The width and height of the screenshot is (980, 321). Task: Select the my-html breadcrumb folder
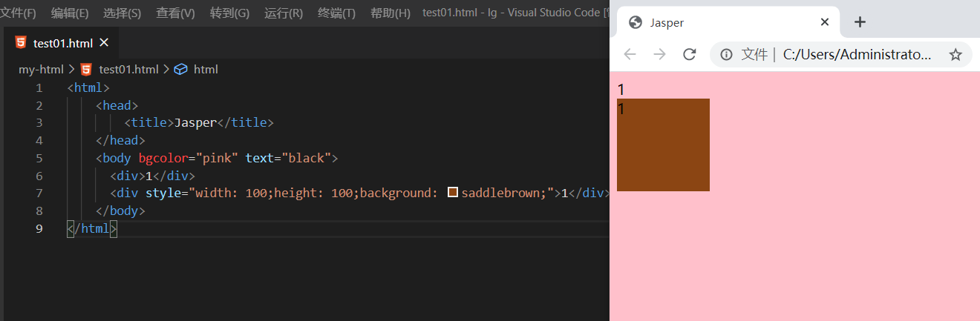tap(41, 70)
